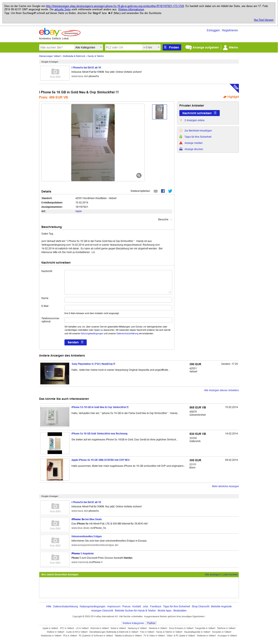
Task: Click the red warning triangle report icon
Action: [x=181, y=143]
